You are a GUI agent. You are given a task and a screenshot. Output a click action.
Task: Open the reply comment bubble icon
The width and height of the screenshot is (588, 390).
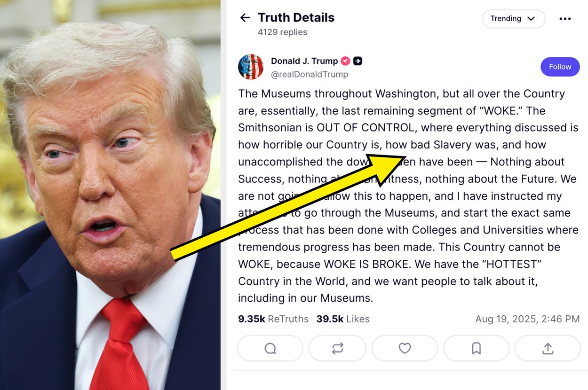(x=270, y=348)
